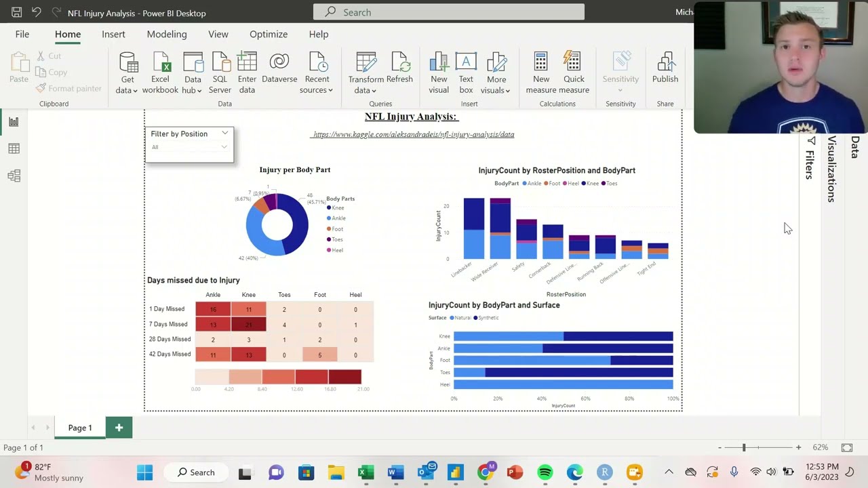Click the zoom in plus button
Viewport: 868px width, 488px height.
point(798,447)
